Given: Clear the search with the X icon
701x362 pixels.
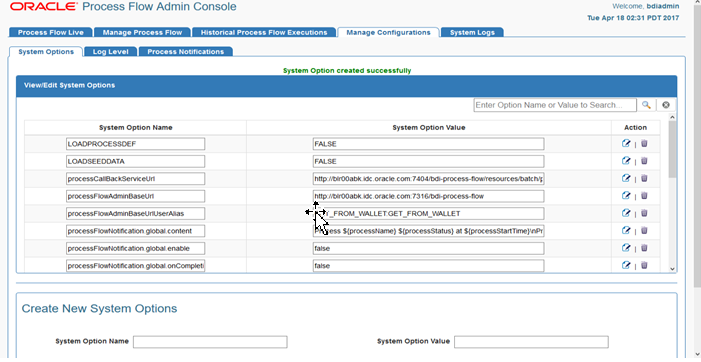Looking at the screenshot, I should click(x=666, y=105).
